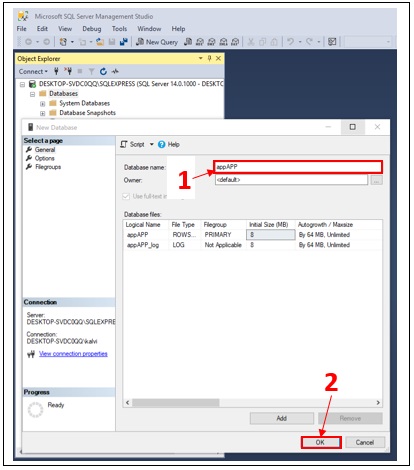Click the Database name input field
The image size is (414, 470).
(298, 167)
